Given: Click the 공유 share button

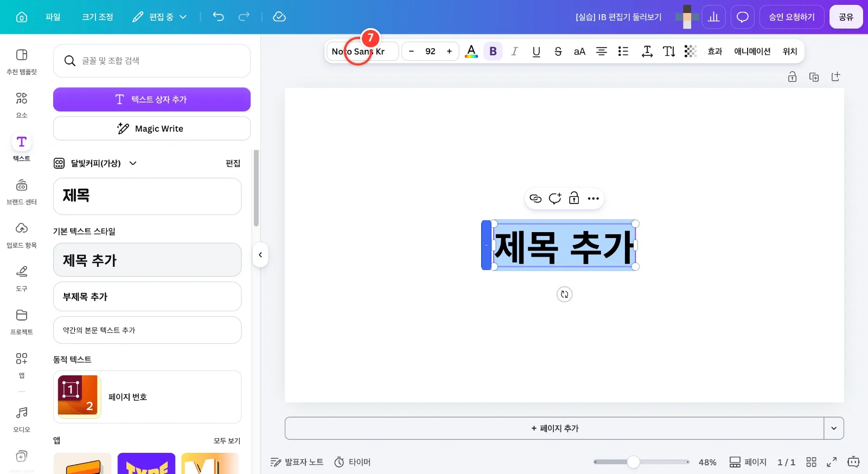Looking at the screenshot, I should pos(846,17).
